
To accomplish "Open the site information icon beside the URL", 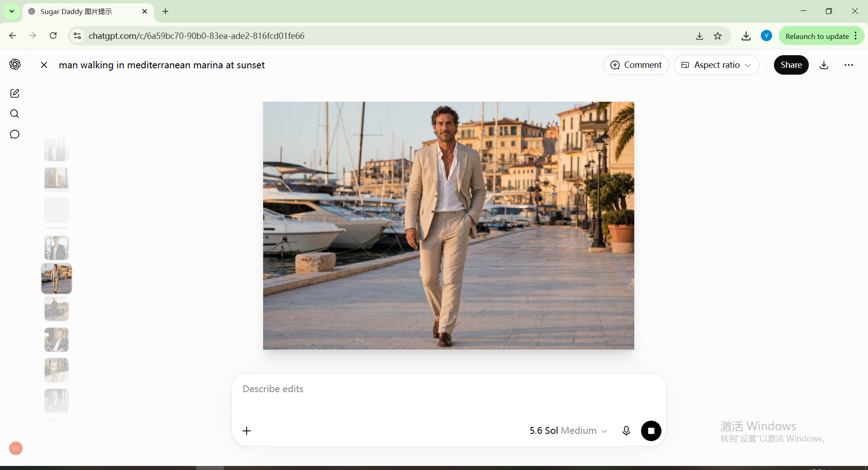I will pyautogui.click(x=77, y=36).
